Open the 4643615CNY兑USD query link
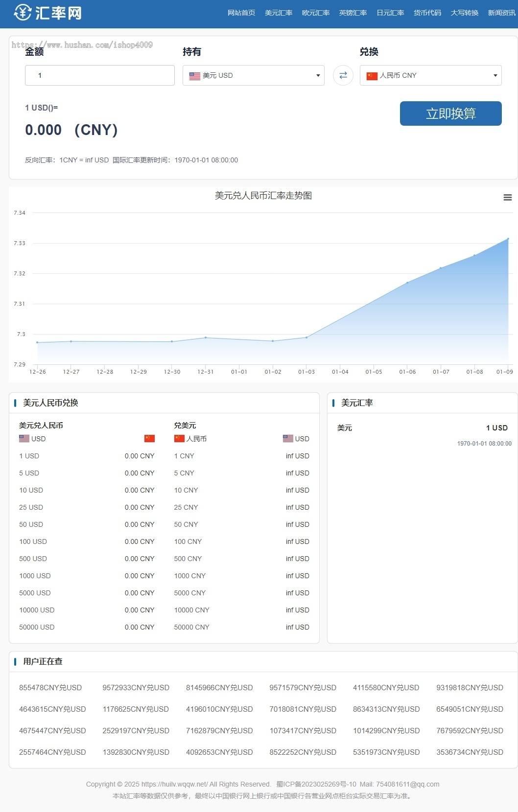Viewport: 518px width, 812px height. pos(52,709)
